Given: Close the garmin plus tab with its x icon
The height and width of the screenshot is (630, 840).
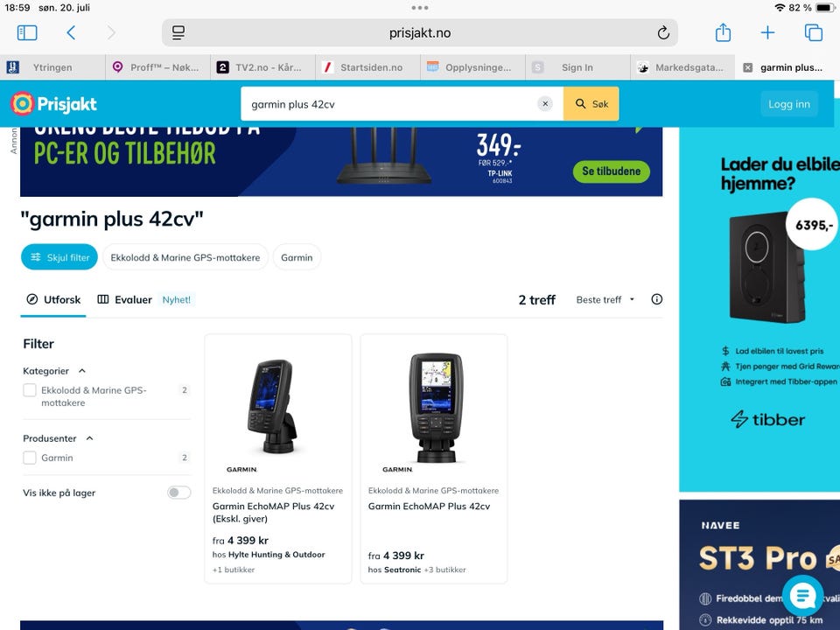Looking at the screenshot, I should [748, 67].
